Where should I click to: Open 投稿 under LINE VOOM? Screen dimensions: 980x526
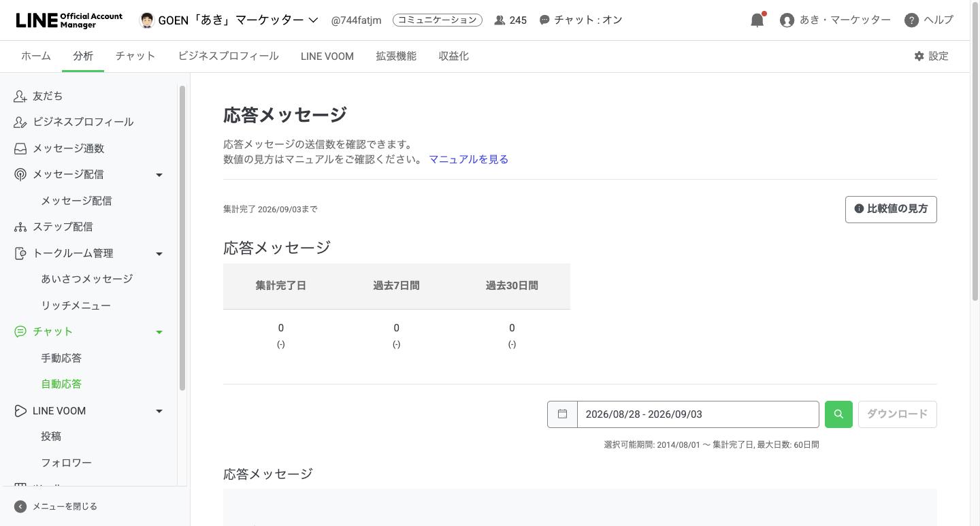point(51,436)
